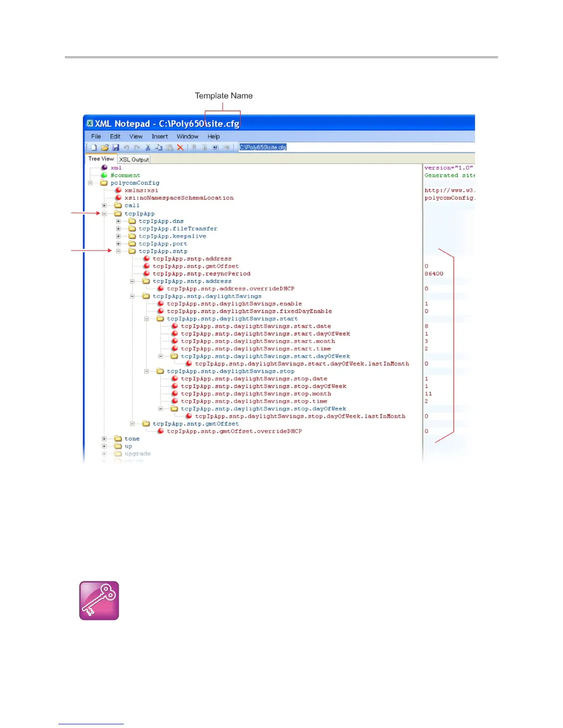563x728 pixels.
Task: Click the New document toolbar icon
Action: tap(94, 148)
